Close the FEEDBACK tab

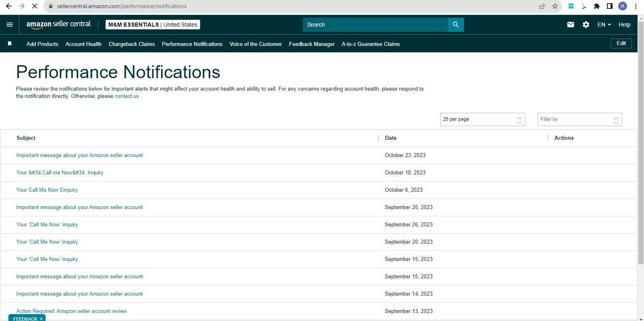point(41,319)
